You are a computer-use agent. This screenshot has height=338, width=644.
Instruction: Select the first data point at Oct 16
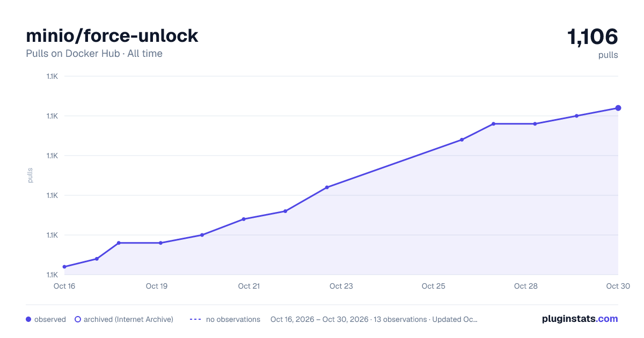pos(64,267)
